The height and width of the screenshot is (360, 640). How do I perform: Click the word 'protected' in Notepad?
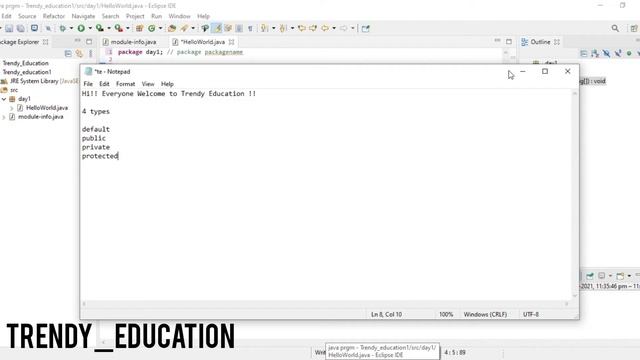coord(100,156)
